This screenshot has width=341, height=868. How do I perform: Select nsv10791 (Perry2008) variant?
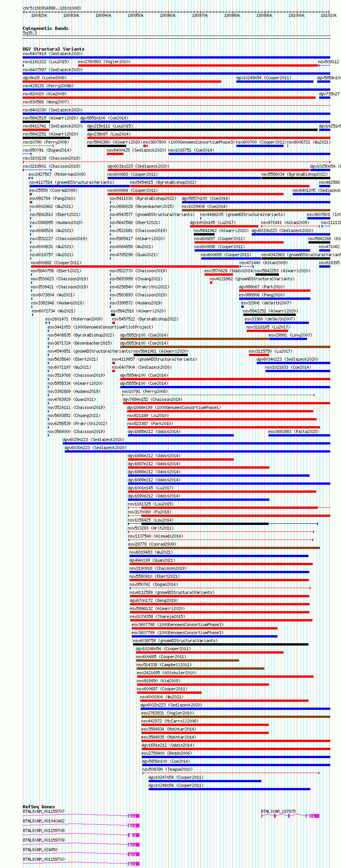pos(145,391)
